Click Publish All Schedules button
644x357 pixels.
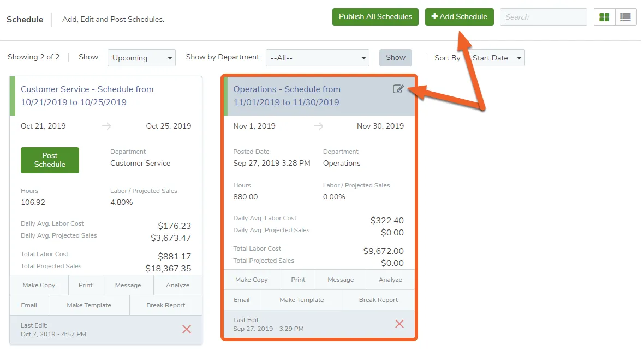point(375,17)
